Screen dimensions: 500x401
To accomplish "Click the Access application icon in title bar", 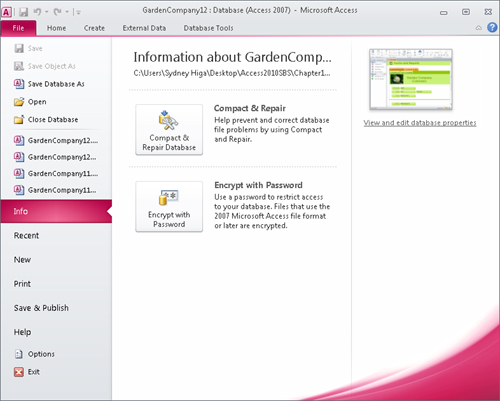I will tap(6, 12).
